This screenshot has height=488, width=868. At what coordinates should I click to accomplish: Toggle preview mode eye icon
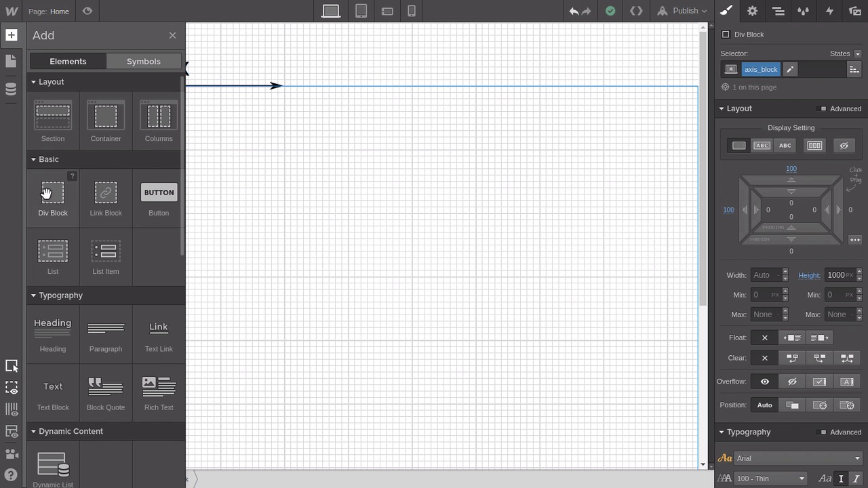click(87, 11)
